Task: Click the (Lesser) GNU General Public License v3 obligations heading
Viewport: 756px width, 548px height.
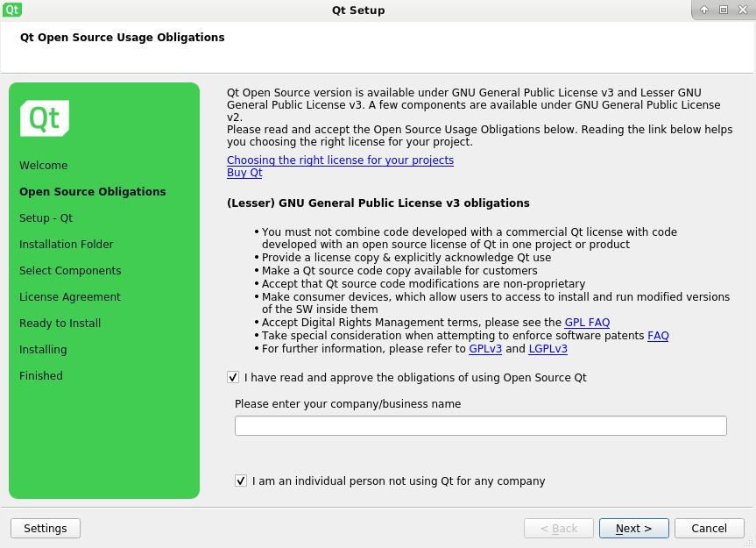Action: [378, 203]
